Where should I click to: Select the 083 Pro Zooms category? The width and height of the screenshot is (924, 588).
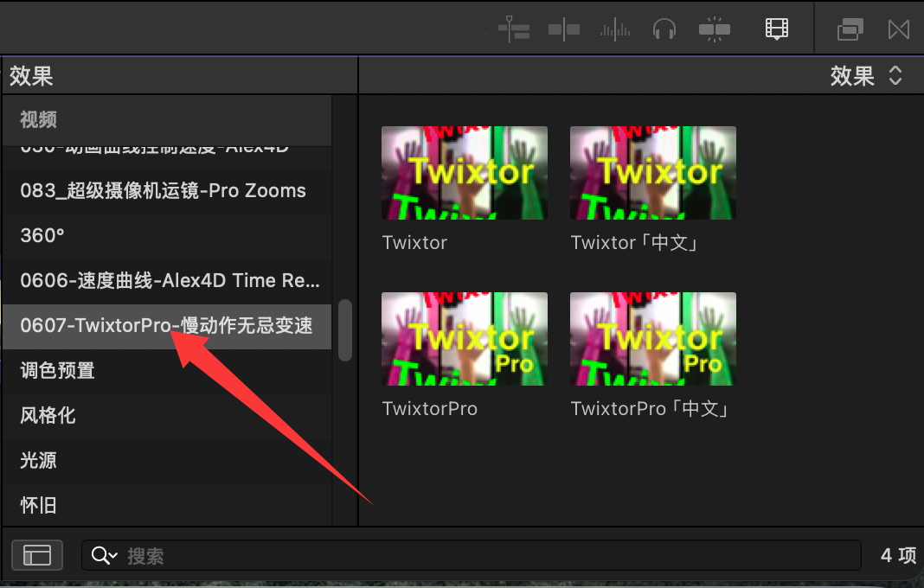[163, 190]
